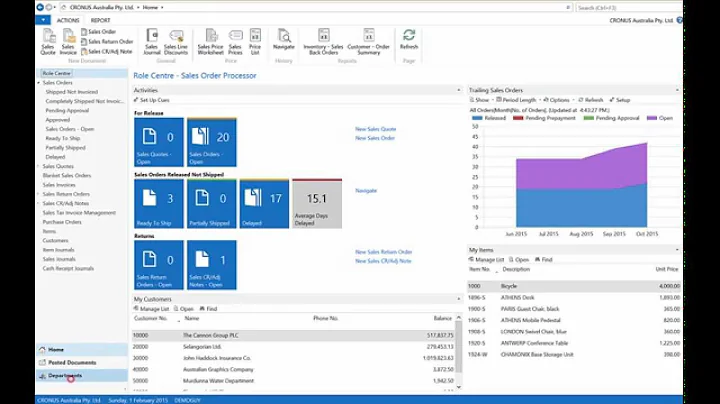Click Manage List in My Customers

151,309
